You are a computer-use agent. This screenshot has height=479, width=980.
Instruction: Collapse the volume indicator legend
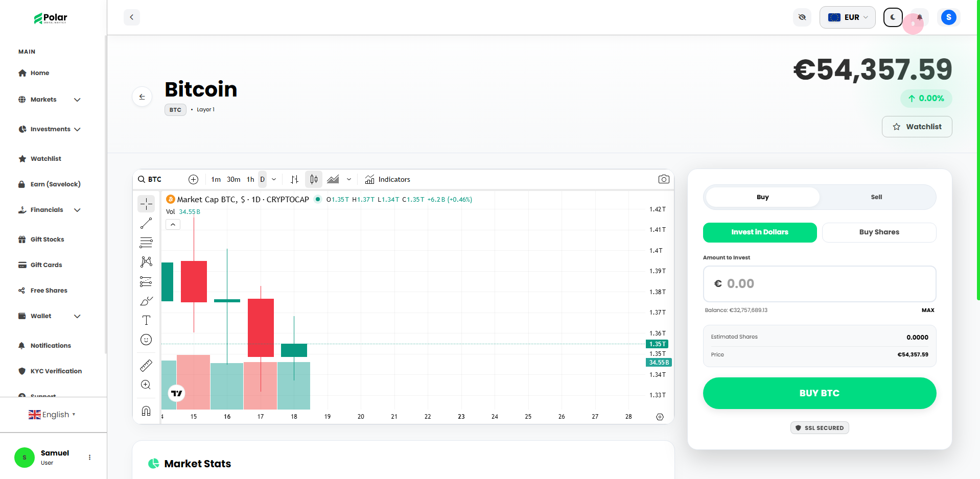173,225
